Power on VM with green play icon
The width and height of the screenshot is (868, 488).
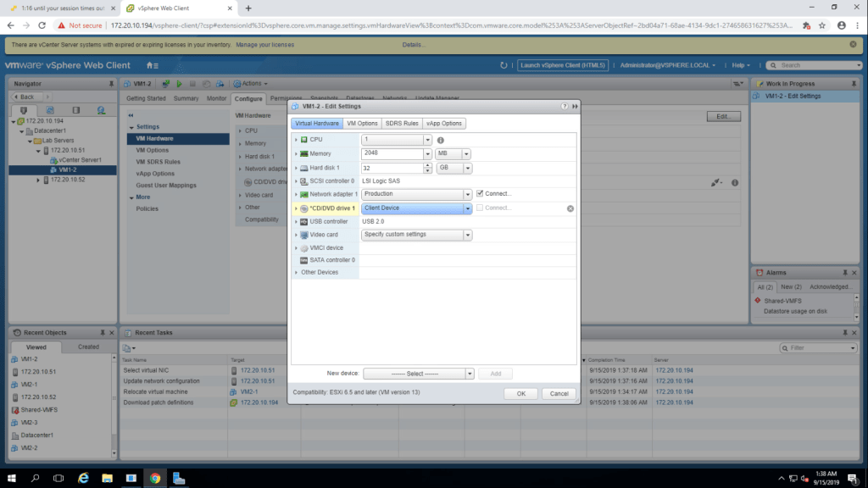179,84
